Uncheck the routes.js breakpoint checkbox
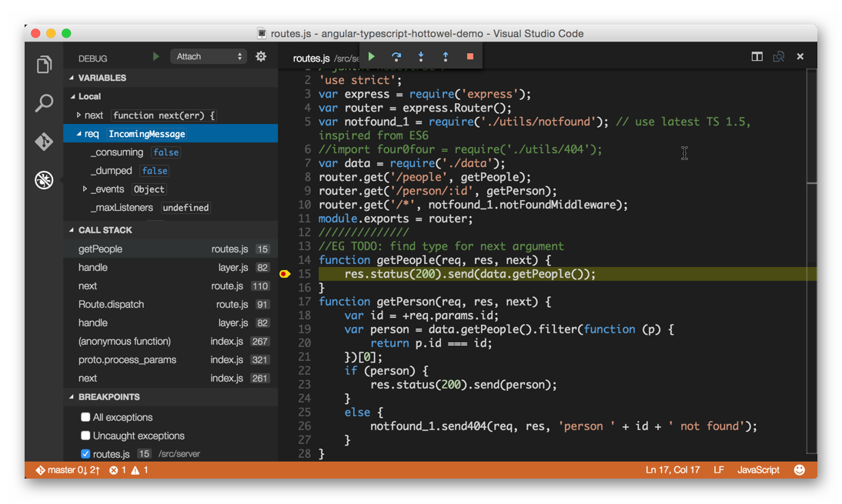The image size is (842, 504). point(85,454)
